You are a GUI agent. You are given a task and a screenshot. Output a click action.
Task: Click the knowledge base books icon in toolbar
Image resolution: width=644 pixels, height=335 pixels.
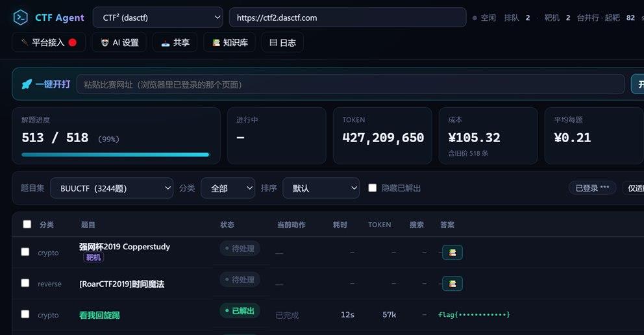(216, 43)
